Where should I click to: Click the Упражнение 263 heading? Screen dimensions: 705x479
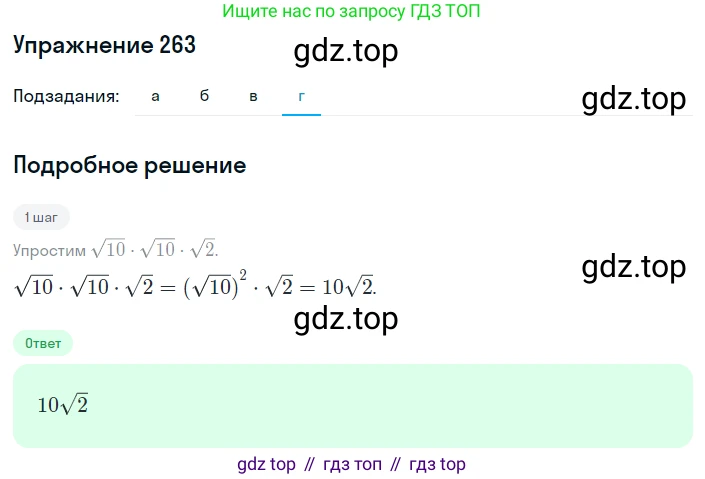104,45
